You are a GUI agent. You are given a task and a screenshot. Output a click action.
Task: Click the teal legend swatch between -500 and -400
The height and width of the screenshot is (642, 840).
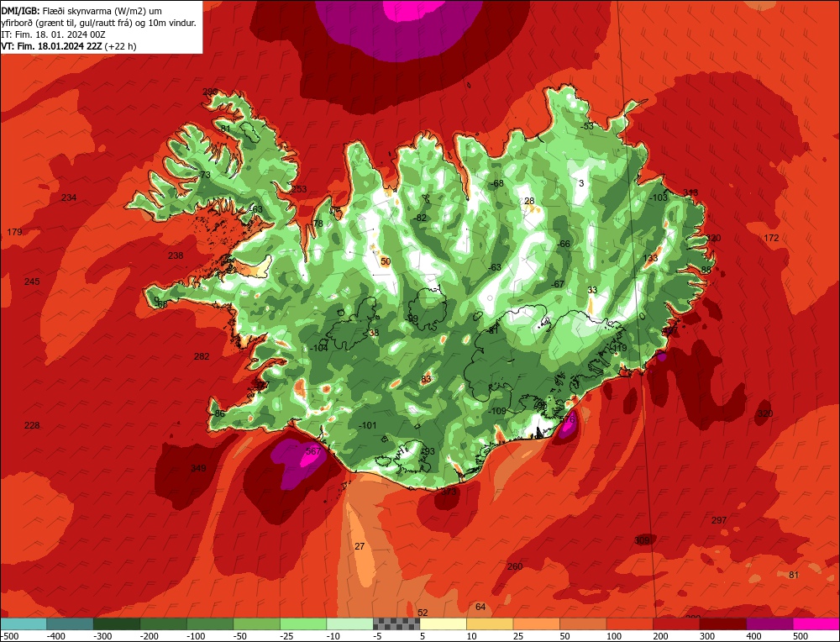tap(23, 624)
